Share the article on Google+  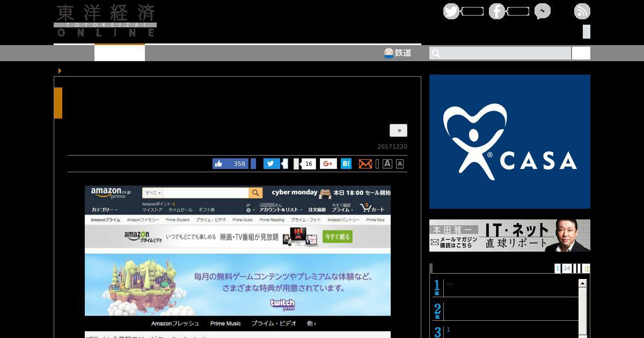[328, 164]
